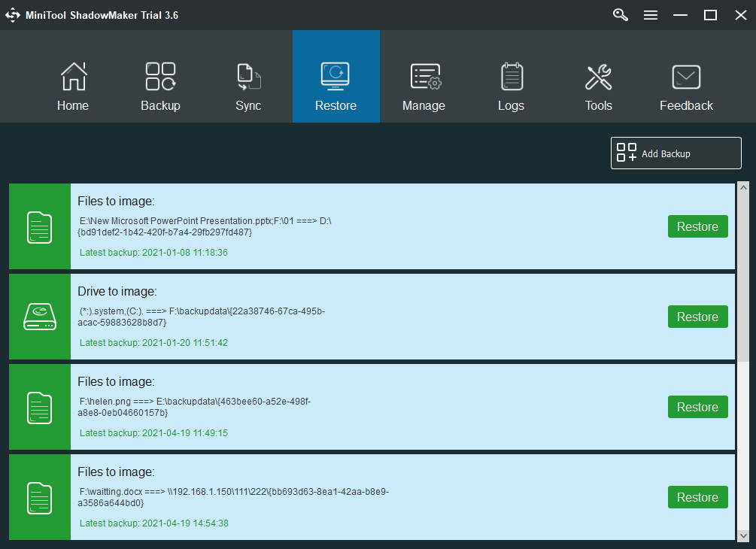This screenshot has width=756, height=549.
Task: Click the drive icon for system backup
Action: click(x=40, y=317)
